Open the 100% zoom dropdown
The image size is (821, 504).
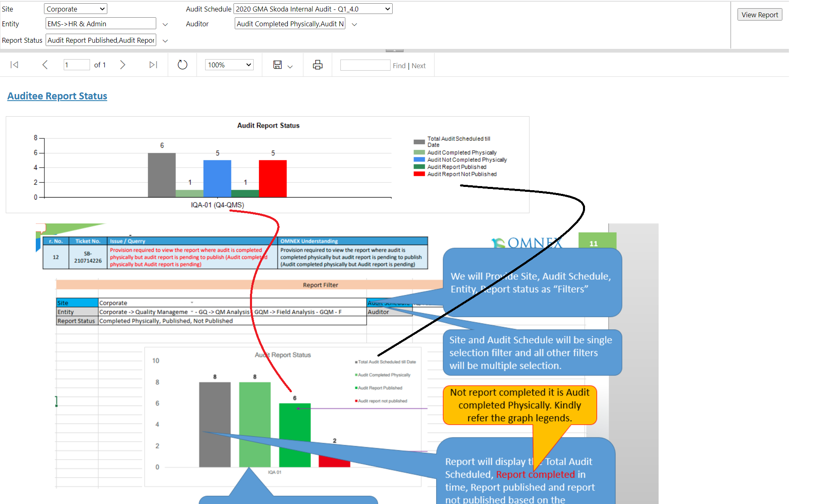tap(229, 64)
